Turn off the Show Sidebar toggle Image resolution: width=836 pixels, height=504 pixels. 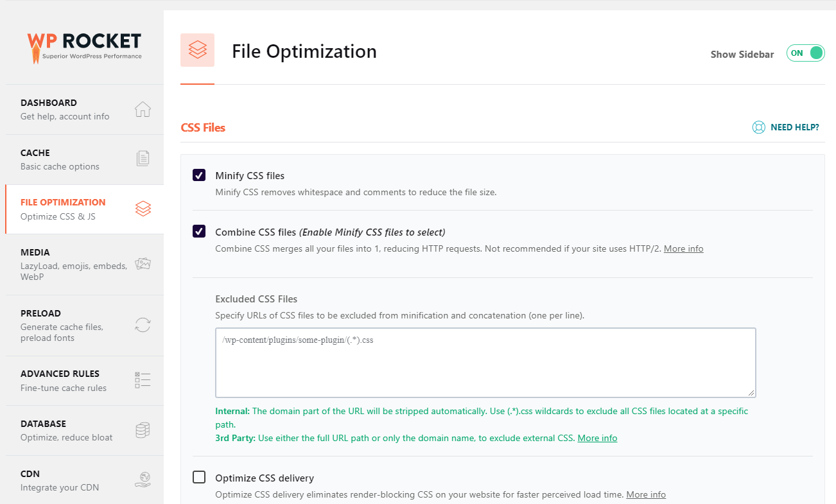pos(805,53)
